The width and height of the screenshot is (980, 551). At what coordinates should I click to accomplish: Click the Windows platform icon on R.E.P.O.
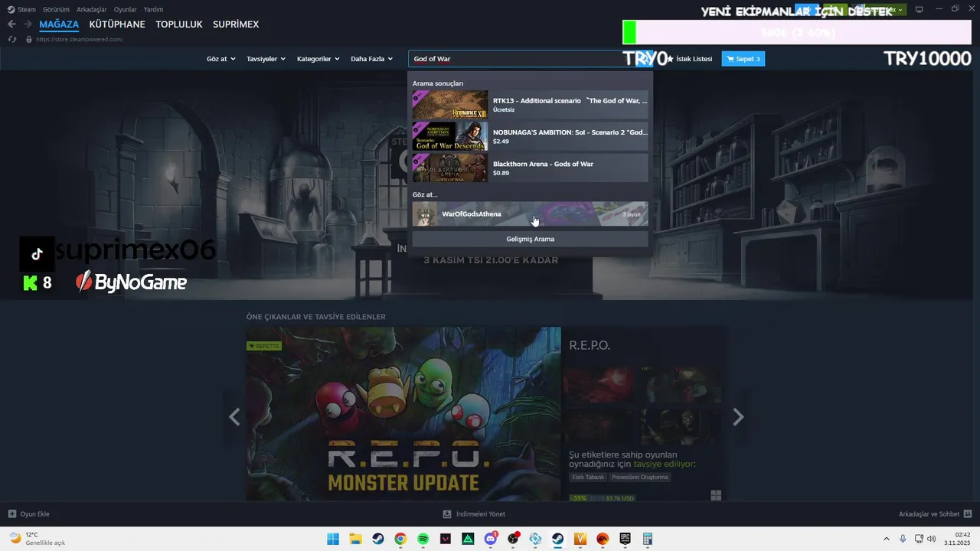coord(716,496)
